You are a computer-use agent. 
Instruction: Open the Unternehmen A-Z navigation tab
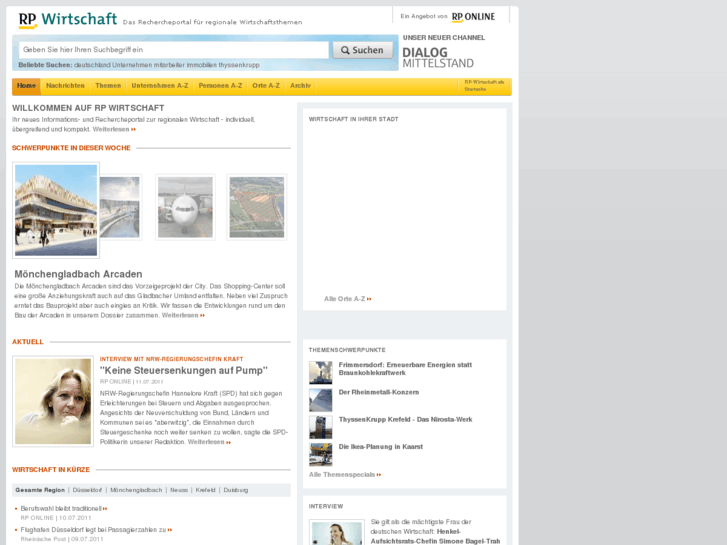pos(160,86)
